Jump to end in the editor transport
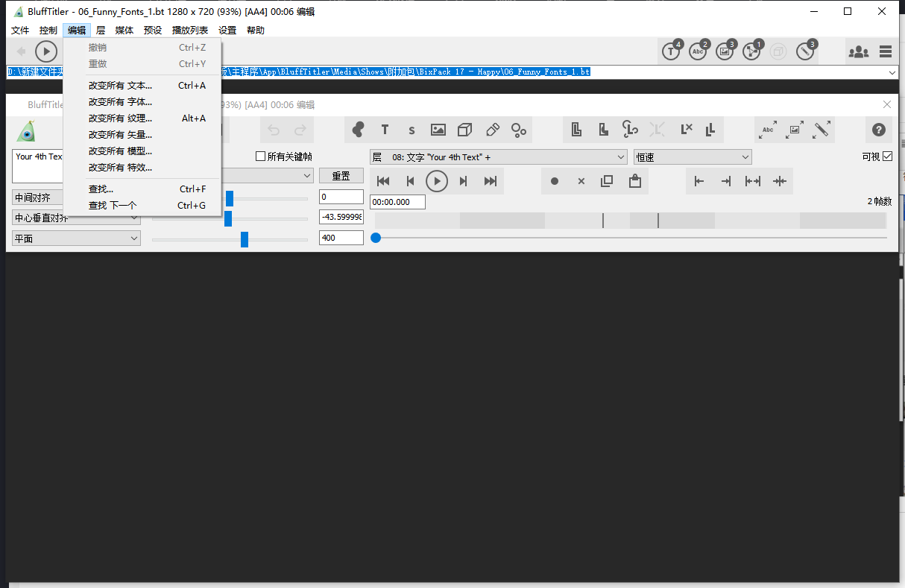 point(491,181)
